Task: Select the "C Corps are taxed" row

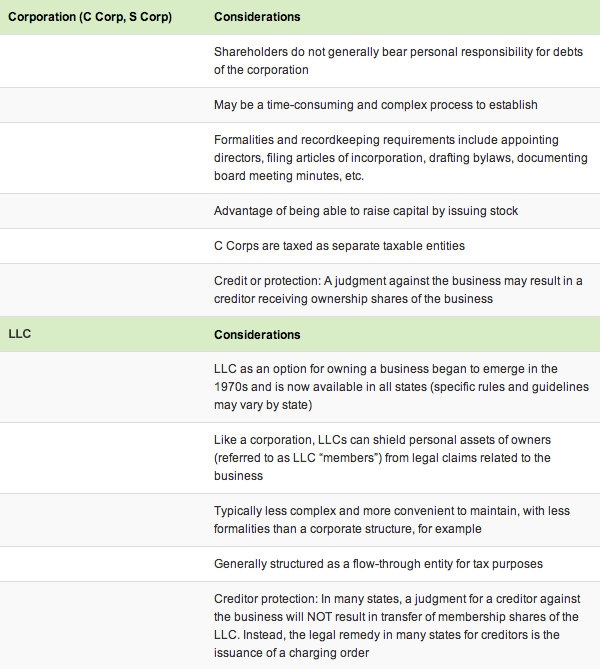Action: (x=339, y=245)
